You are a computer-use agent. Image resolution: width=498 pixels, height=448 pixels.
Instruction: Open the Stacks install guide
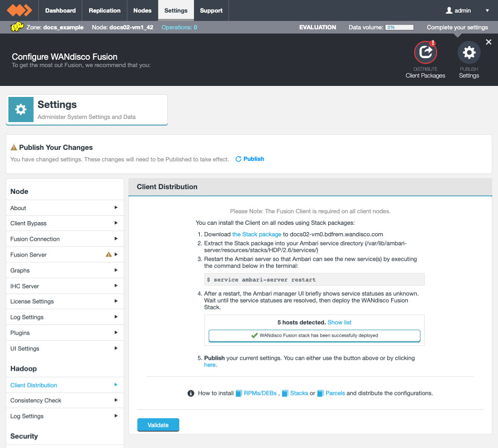click(299, 393)
